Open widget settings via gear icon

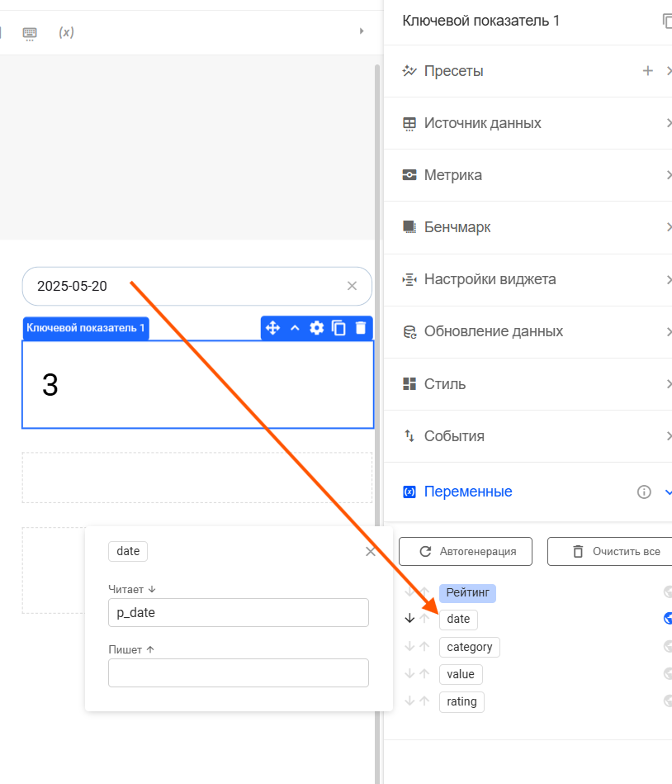(316, 328)
